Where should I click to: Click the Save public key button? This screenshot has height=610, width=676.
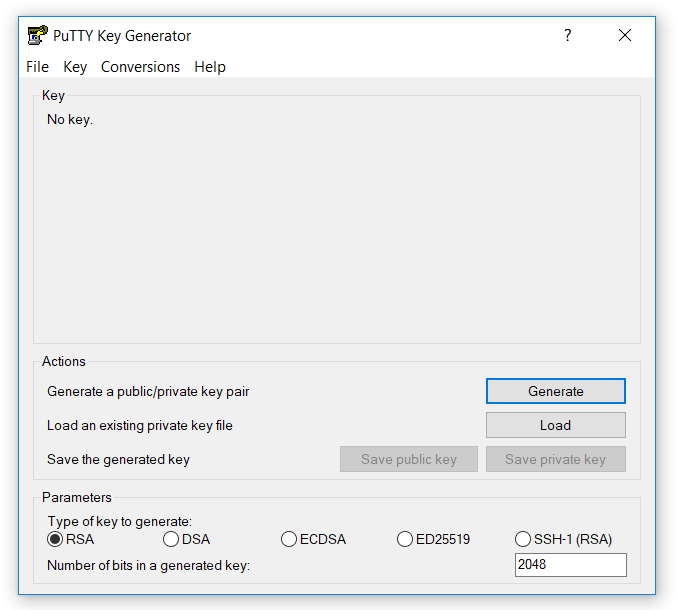tap(409, 459)
